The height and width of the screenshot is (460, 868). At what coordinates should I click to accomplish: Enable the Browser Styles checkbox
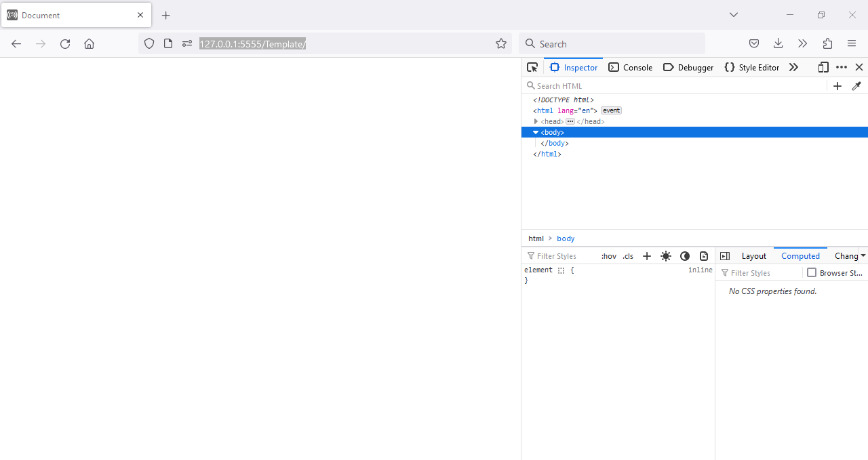pos(812,272)
